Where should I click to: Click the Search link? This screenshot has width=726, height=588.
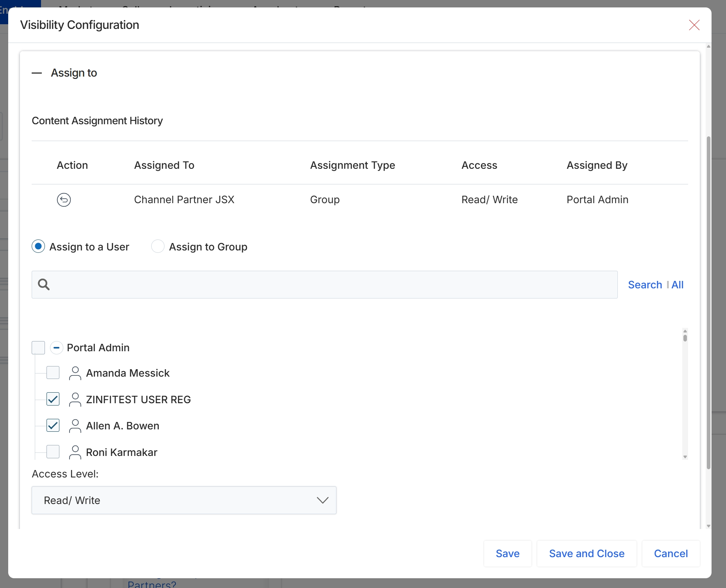pyautogui.click(x=645, y=285)
